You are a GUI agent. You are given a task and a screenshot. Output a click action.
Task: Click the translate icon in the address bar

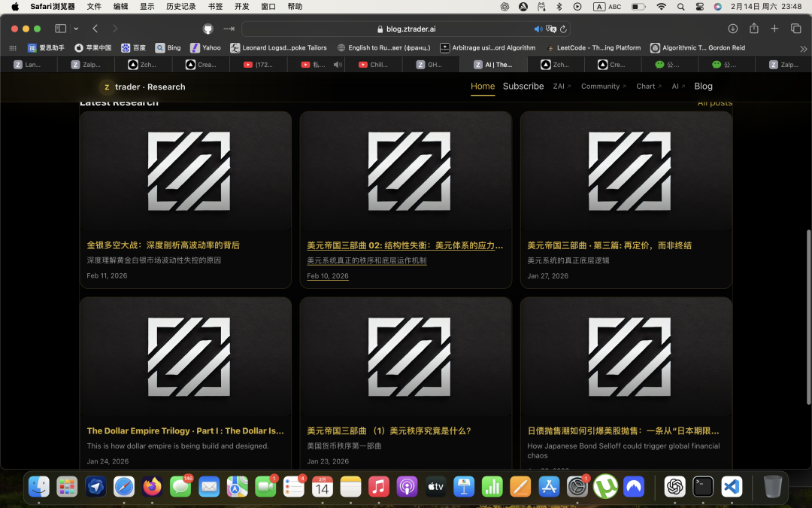tap(551, 29)
